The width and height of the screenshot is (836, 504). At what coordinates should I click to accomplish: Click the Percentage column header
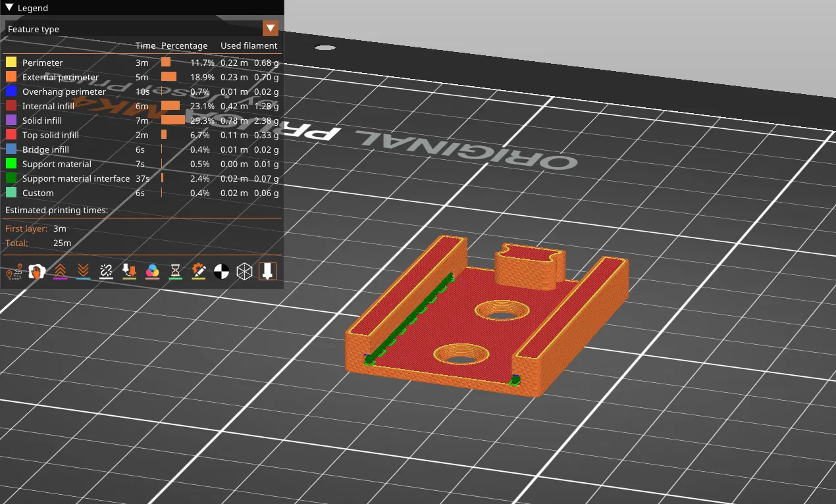pyautogui.click(x=184, y=45)
